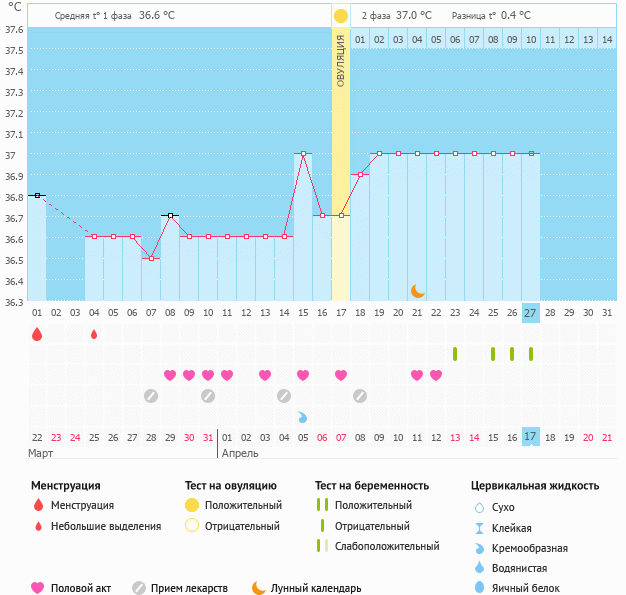Click the Лунный календарь legend moon icon
This screenshot has height=595, width=626.
tap(259, 588)
